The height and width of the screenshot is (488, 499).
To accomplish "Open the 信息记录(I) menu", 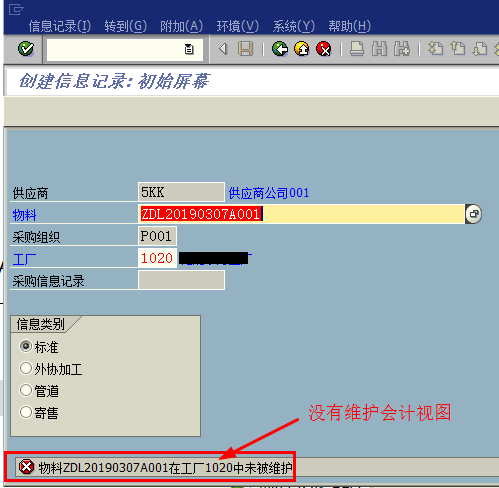I will pos(60,26).
